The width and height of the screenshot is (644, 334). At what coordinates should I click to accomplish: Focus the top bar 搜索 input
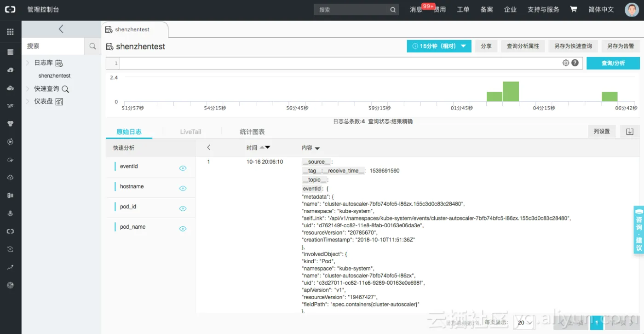351,9
